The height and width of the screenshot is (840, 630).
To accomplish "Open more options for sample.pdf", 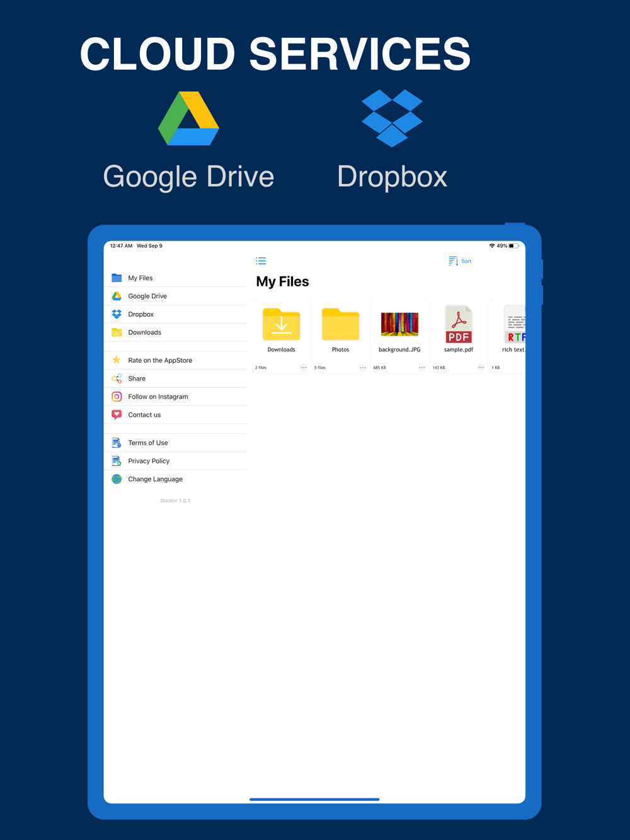I will point(481,368).
